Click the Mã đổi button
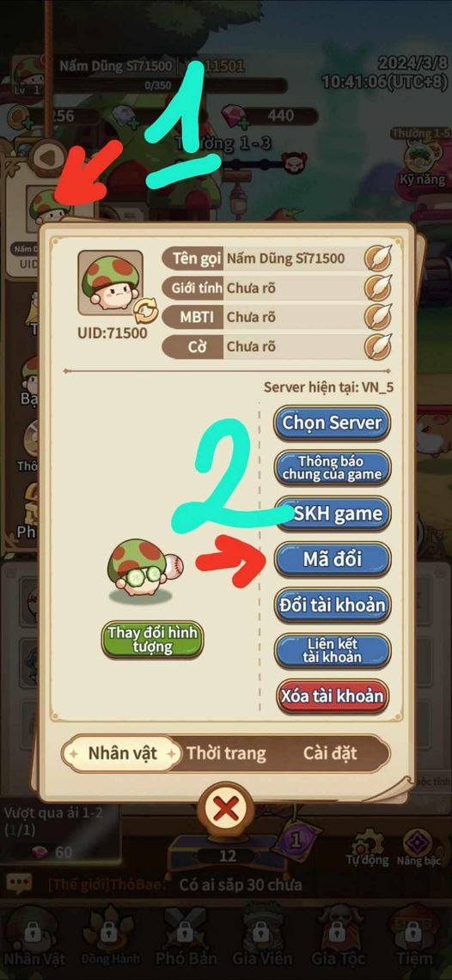This screenshot has width=452, height=980. coord(332,559)
